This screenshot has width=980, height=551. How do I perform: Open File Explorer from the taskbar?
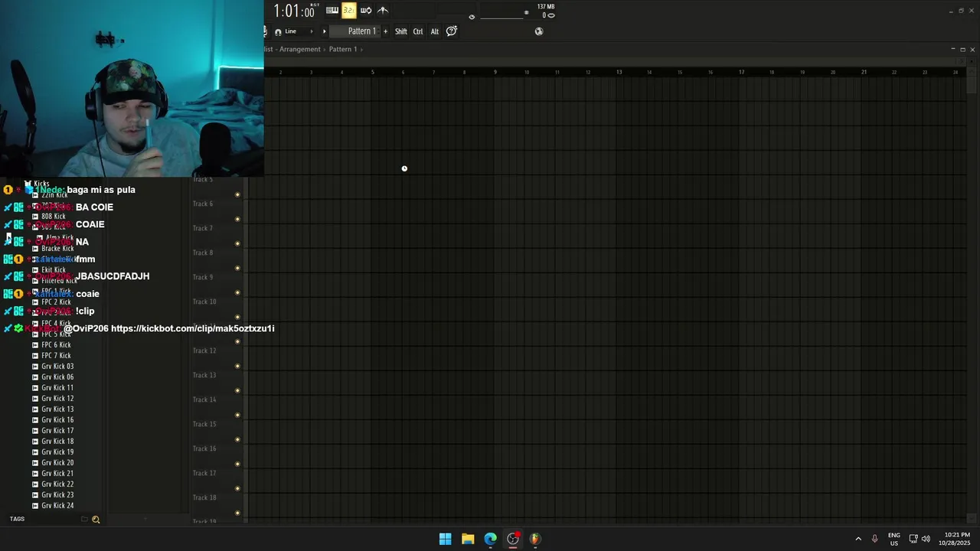(468, 539)
